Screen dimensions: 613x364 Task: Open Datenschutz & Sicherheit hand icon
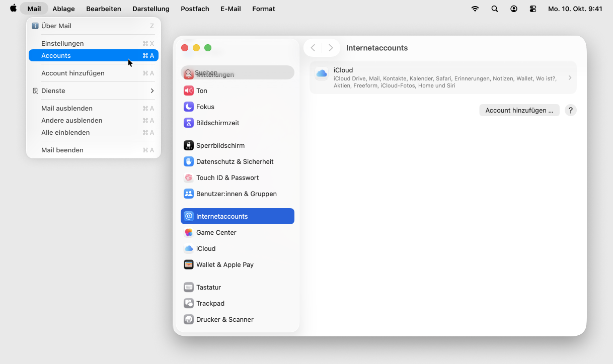coord(189,161)
